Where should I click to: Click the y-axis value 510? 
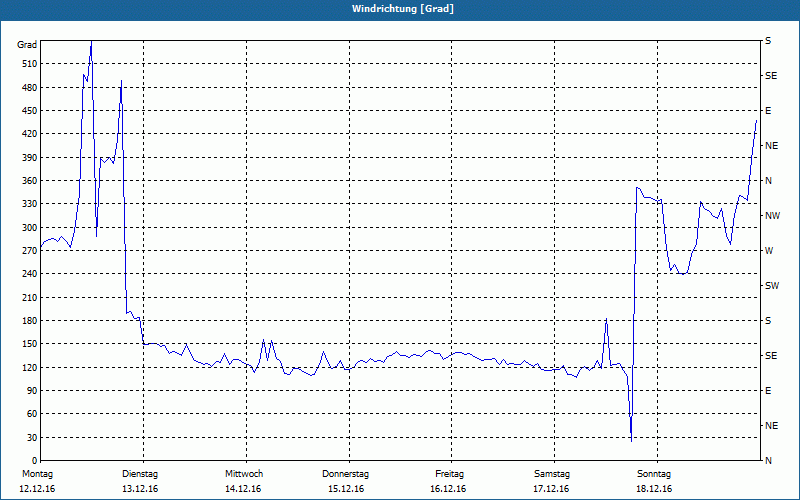(30, 64)
